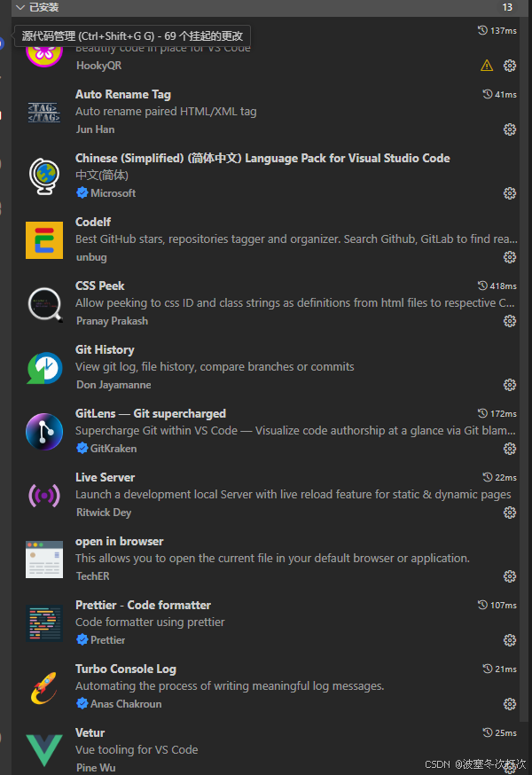Click the Auto Rename Tag extension icon

44,113
